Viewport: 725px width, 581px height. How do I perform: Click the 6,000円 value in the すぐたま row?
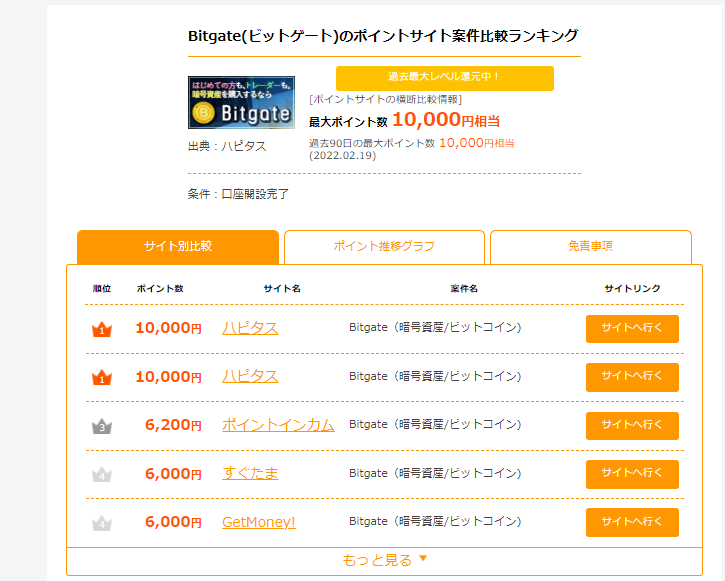click(173, 473)
